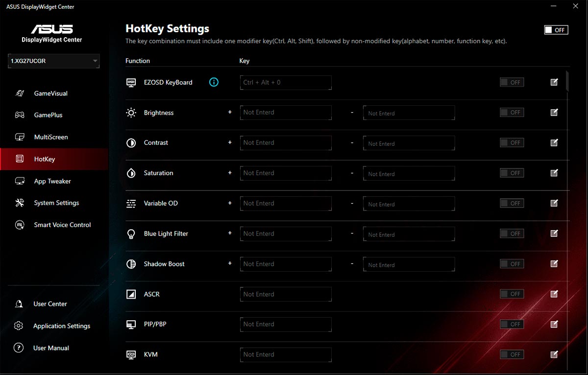Enable the Shadow Boost hotkey toggle
Image resolution: width=588 pixels, height=375 pixels.
[512, 264]
